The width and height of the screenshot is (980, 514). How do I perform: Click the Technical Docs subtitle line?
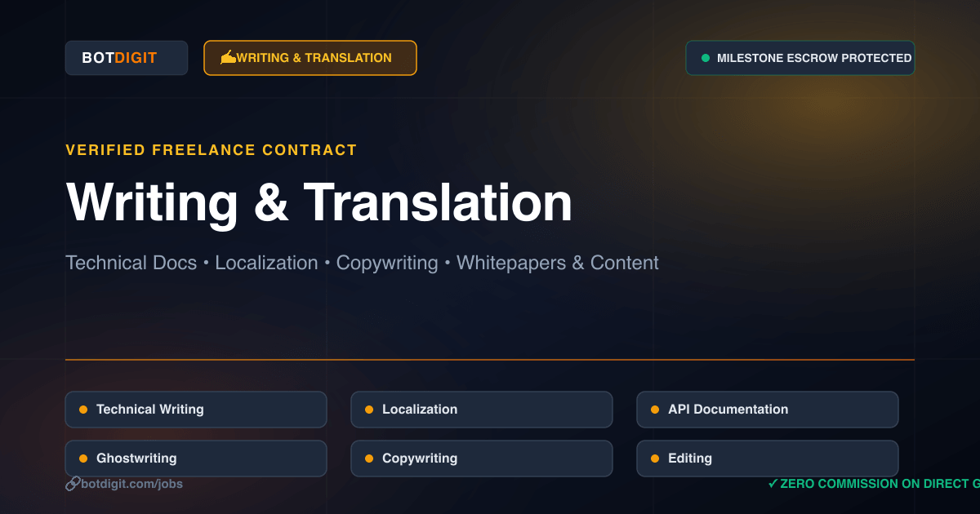coord(362,263)
